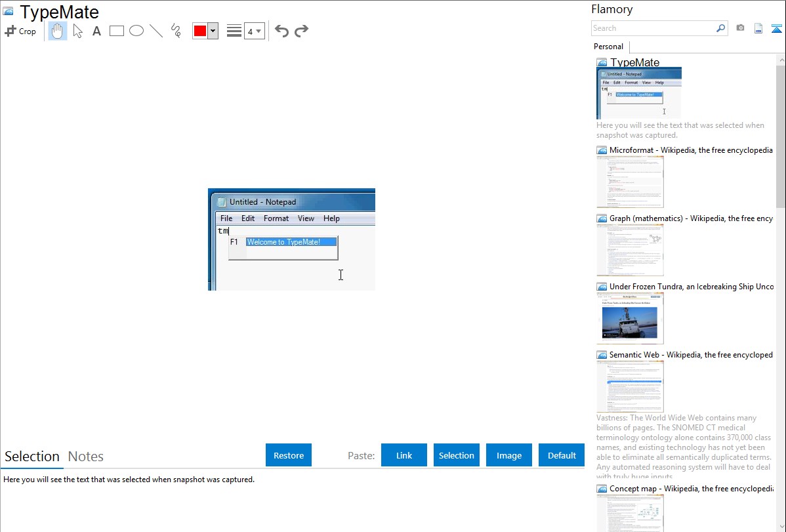Click the Restore button

tap(289, 455)
